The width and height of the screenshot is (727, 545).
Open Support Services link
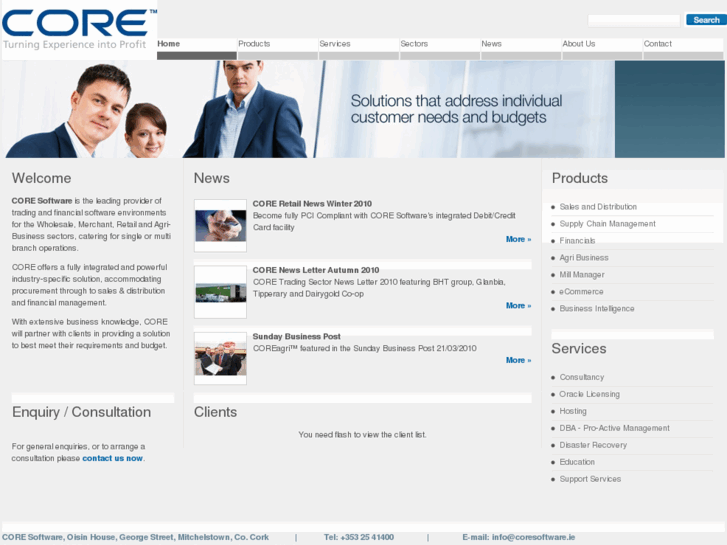click(590, 479)
